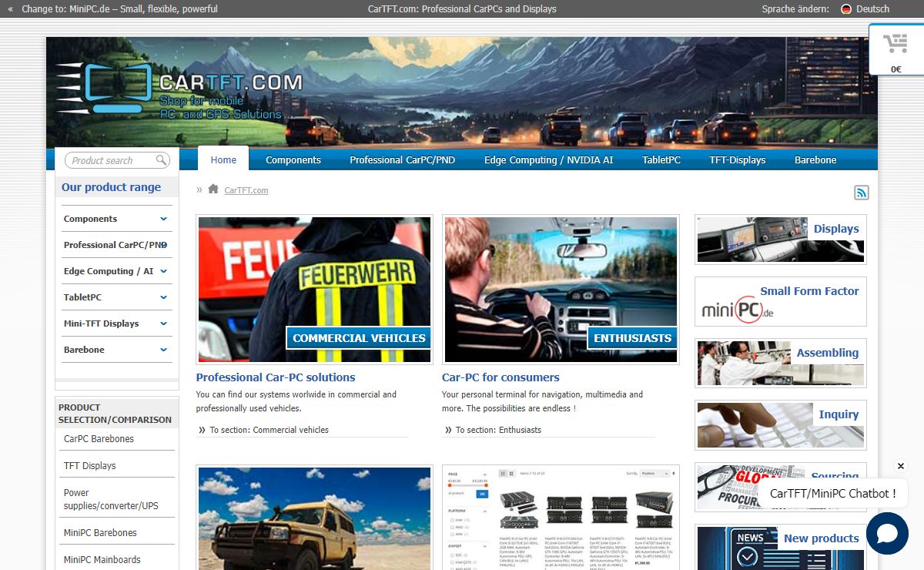Open MiniPC Barebones link

tap(100, 533)
